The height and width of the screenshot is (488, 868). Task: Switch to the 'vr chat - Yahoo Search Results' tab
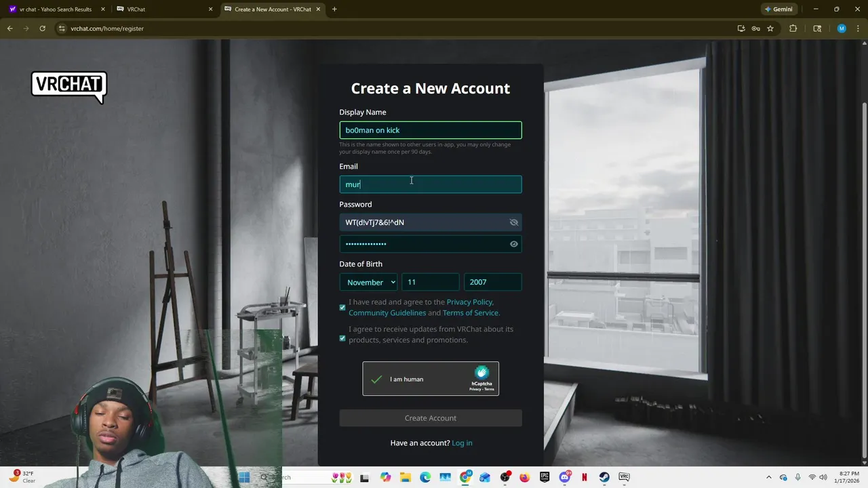click(56, 9)
